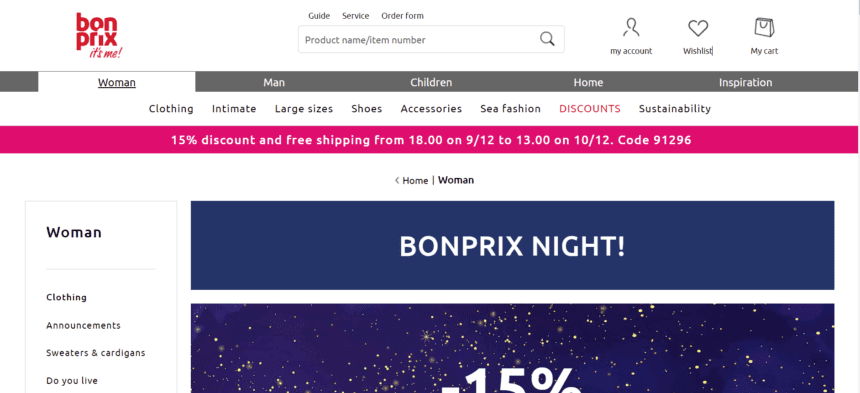Screen dimensions: 860x393
Task: Open the Order form link
Action: coord(403,16)
